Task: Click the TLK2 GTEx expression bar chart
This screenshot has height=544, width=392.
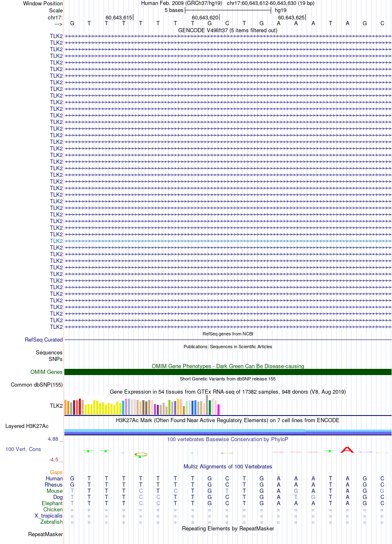Action: [x=142, y=405]
